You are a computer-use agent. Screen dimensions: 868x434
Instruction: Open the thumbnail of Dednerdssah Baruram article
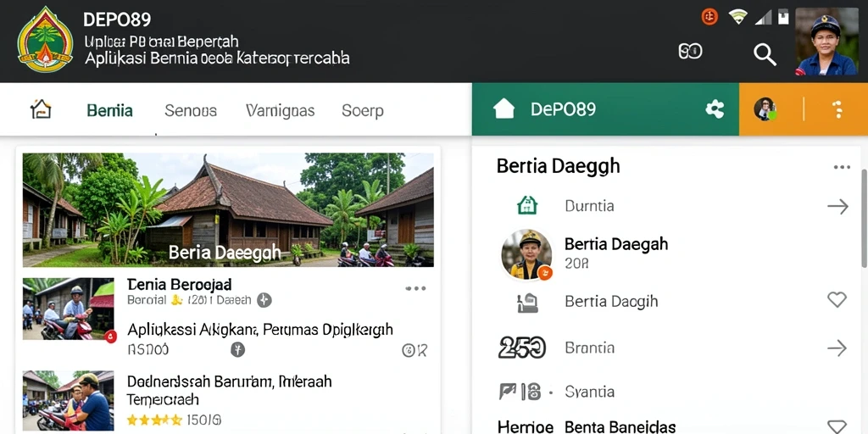coord(68,401)
